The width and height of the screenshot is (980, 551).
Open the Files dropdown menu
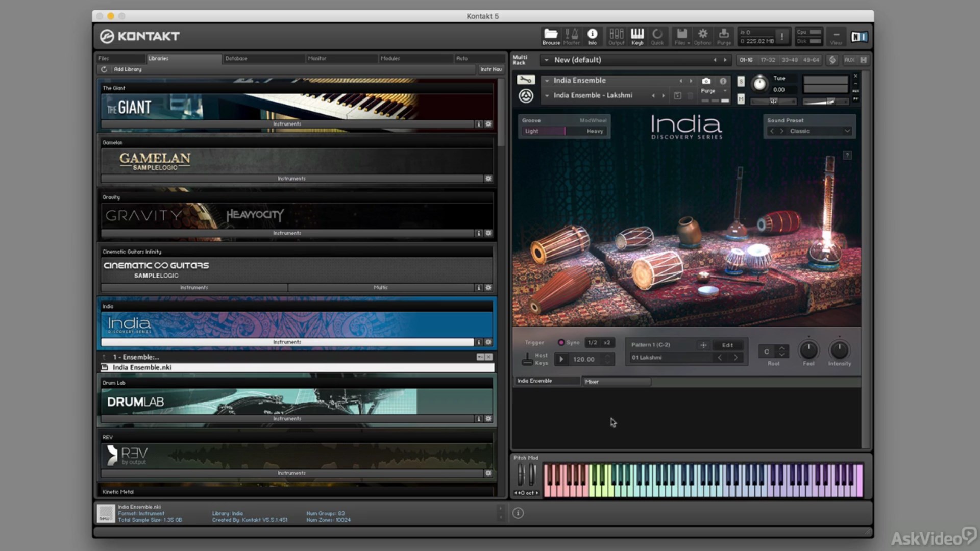(x=682, y=36)
